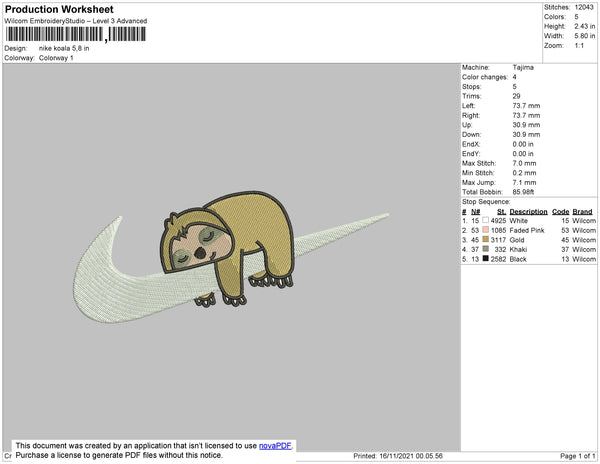Click the 'Stop Sequence:' heading

pyautogui.click(x=486, y=202)
